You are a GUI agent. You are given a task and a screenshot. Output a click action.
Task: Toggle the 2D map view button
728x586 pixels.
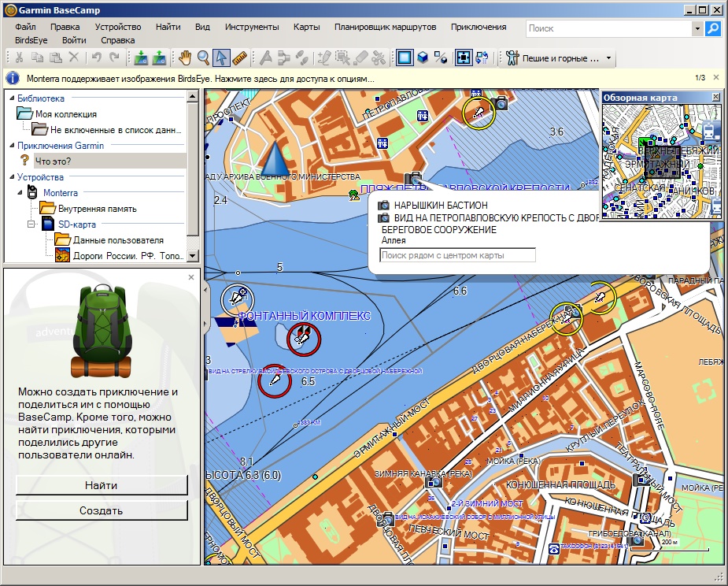tap(405, 57)
